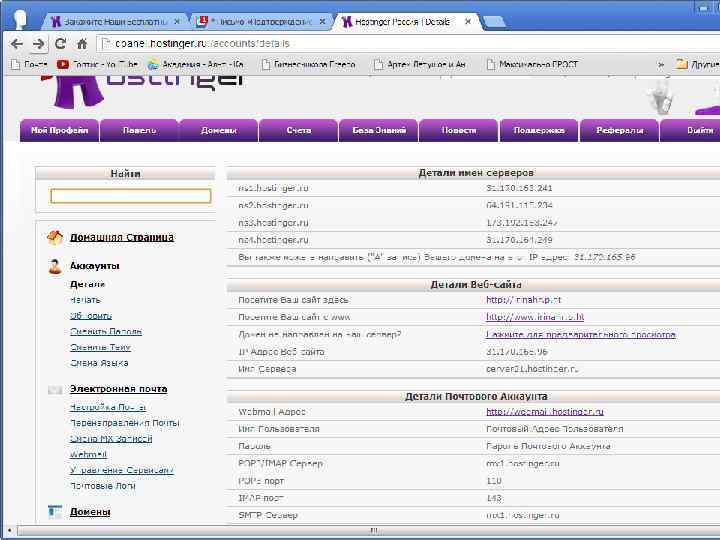Open the Бизнес-школа bookmark
The height and width of the screenshot is (540, 720).
tap(309, 65)
